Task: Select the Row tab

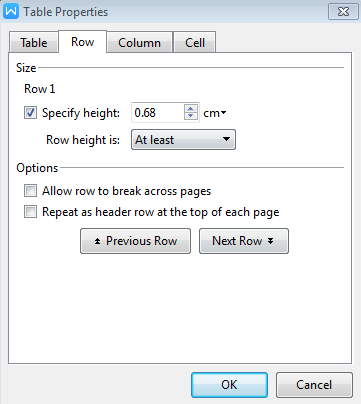Action: 83,42
